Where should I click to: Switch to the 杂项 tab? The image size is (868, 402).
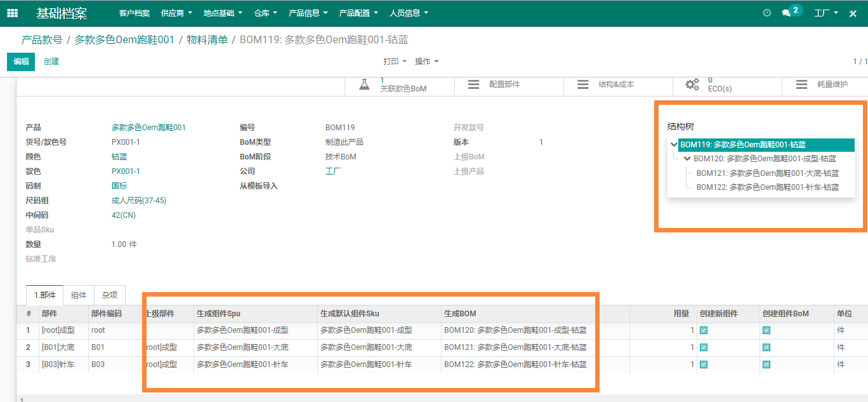tap(110, 295)
